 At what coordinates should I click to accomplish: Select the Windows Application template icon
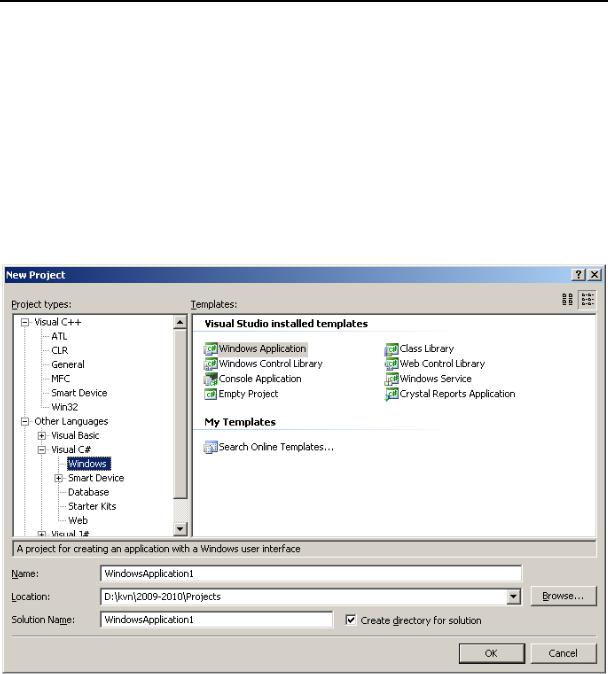click(x=211, y=349)
